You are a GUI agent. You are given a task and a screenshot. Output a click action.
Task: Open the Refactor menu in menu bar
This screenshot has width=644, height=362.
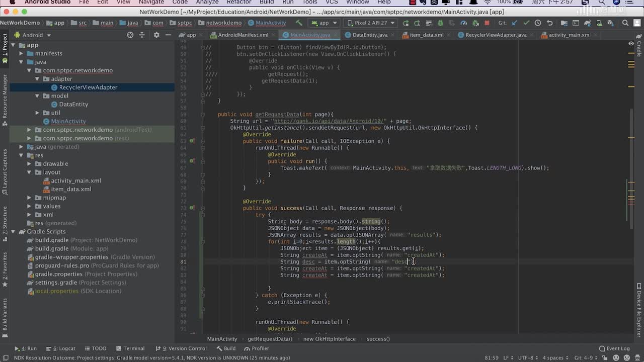[x=239, y=2]
